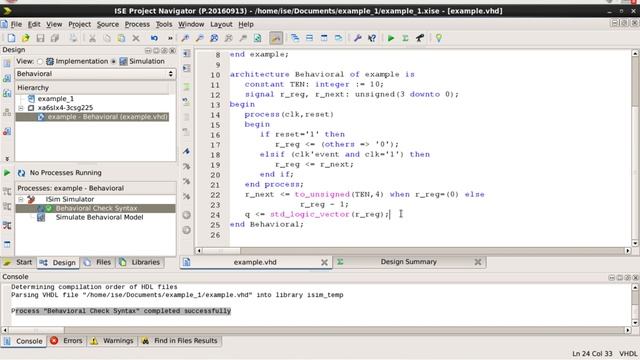The height and width of the screenshot is (360, 640).
Task: Click the Zoom In magnifier icon
Action: tap(185, 38)
